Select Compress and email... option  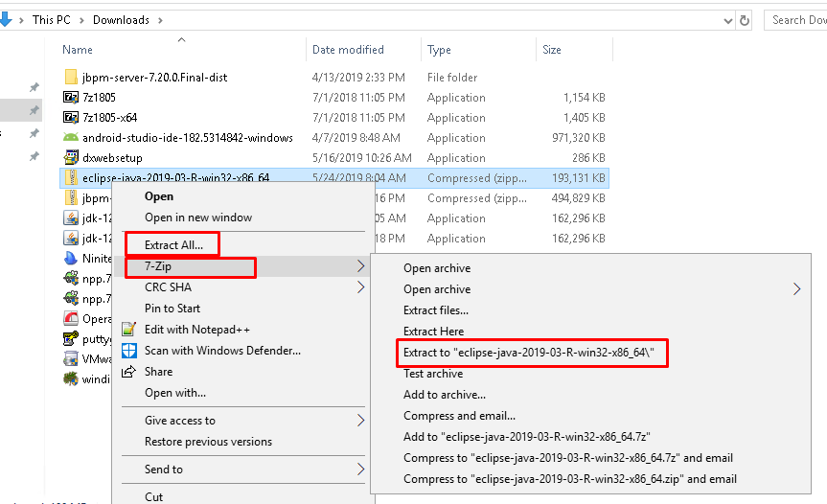pyautogui.click(x=459, y=416)
